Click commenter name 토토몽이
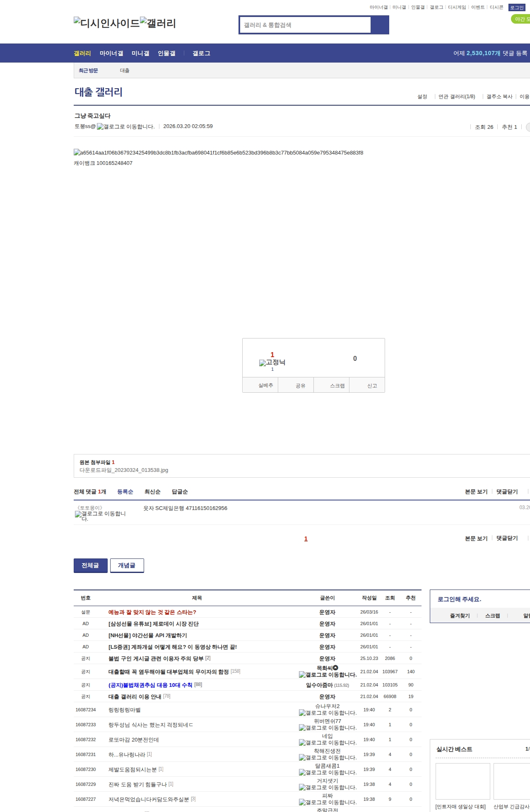Image resolution: width=530 pixels, height=812 pixels. [90, 508]
